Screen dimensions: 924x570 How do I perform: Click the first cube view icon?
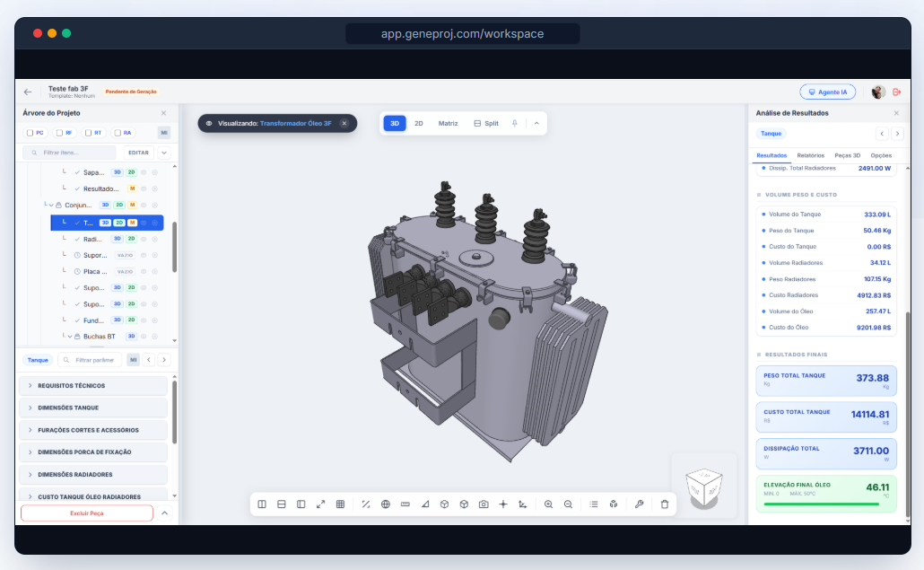pyautogui.click(x=444, y=504)
